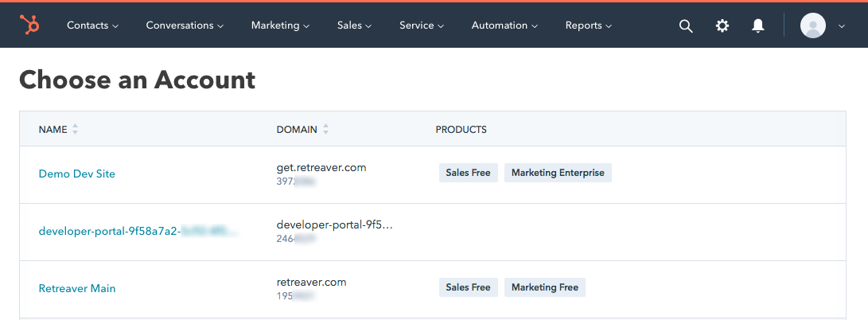Expand the Conversations navigation menu
The height and width of the screenshot is (320, 868).
pyautogui.click(x=185, y=25)
